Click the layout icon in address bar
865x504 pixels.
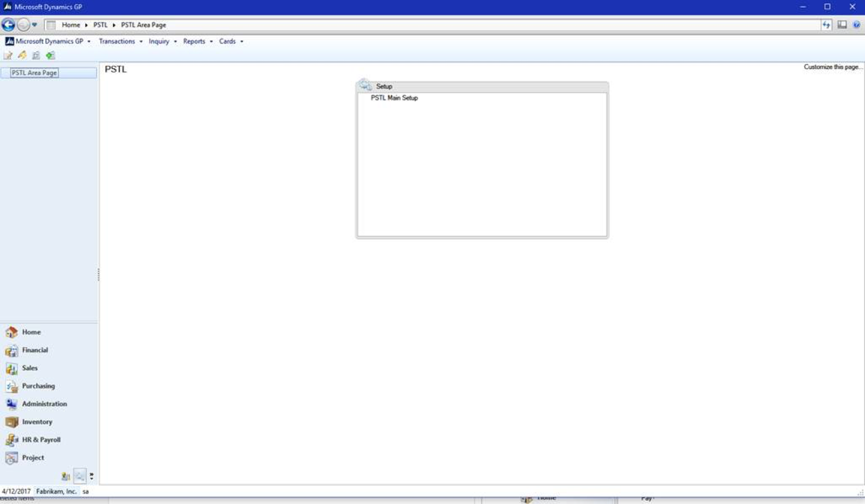(x=842, y=25)
